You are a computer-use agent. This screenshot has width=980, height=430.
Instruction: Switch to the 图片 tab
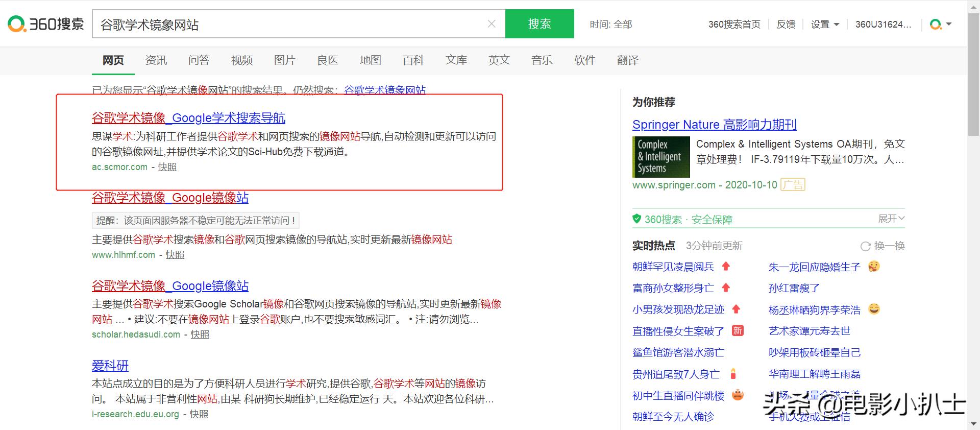coord(285,60)
